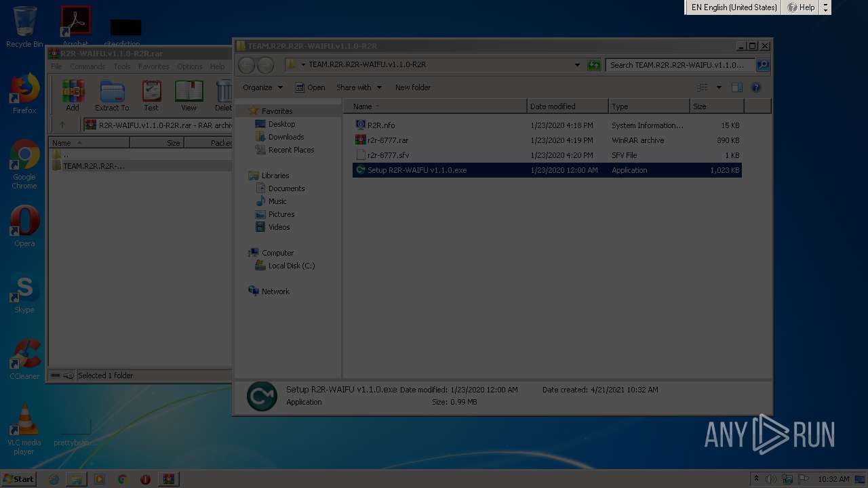The height and width of the screenshot is (488, 868).
Task: Launch VLC media player desktop icon
Action: (24, 430)
